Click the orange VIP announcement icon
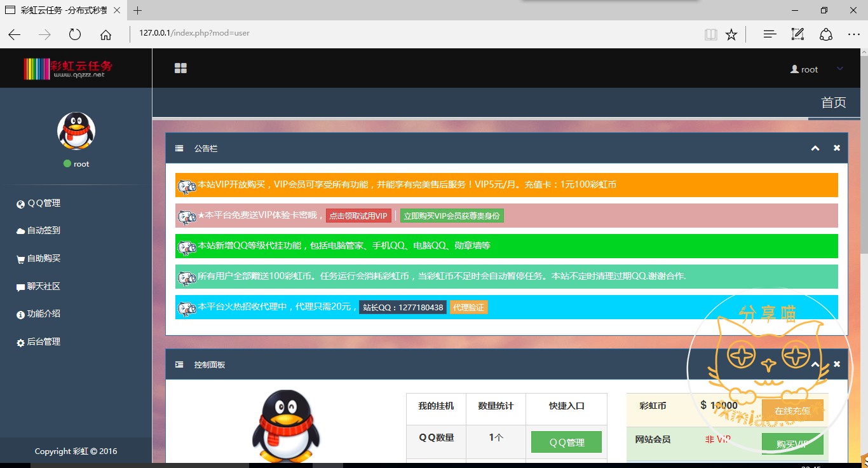The height and width of the screenshot is (468, 868). point(187,186)
